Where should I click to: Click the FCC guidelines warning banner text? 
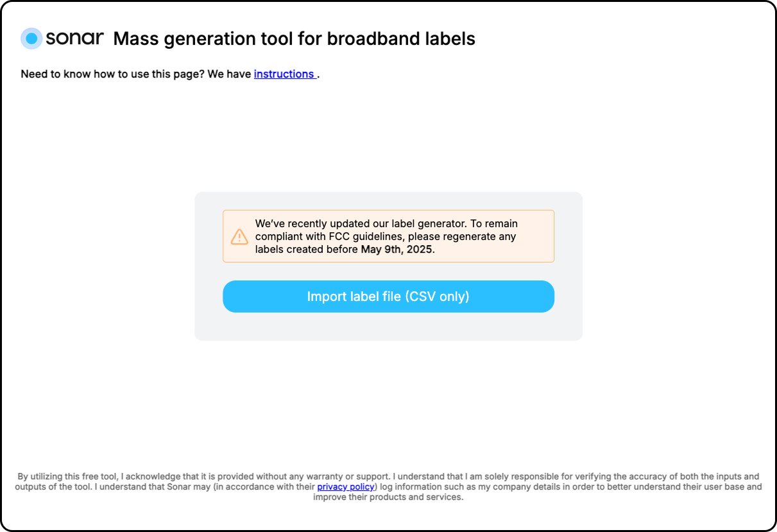click(386, 236)
